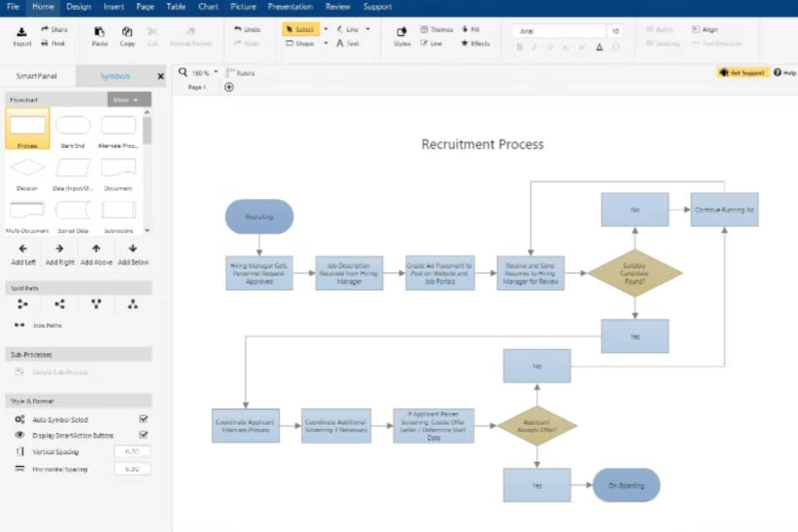Open the Presentation ribbon tab
798x532 pixels.
pyautogui.click(x=290, y=7)
